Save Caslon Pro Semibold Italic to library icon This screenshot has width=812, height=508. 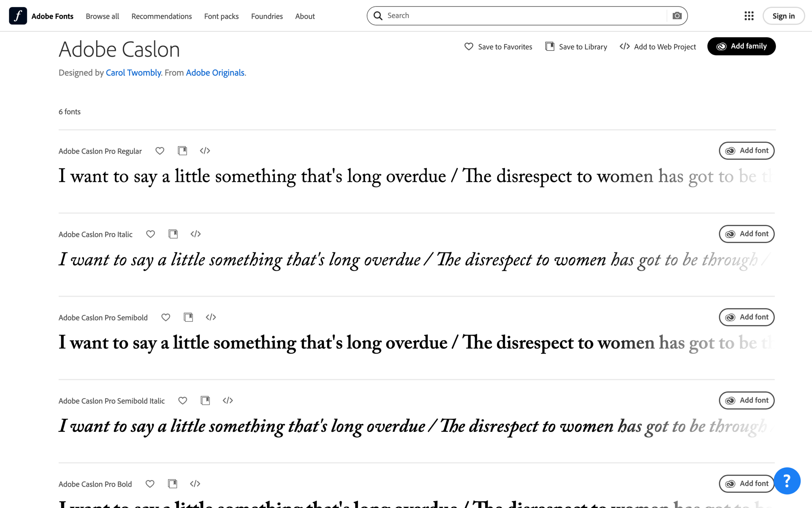[x=205, y=400]
